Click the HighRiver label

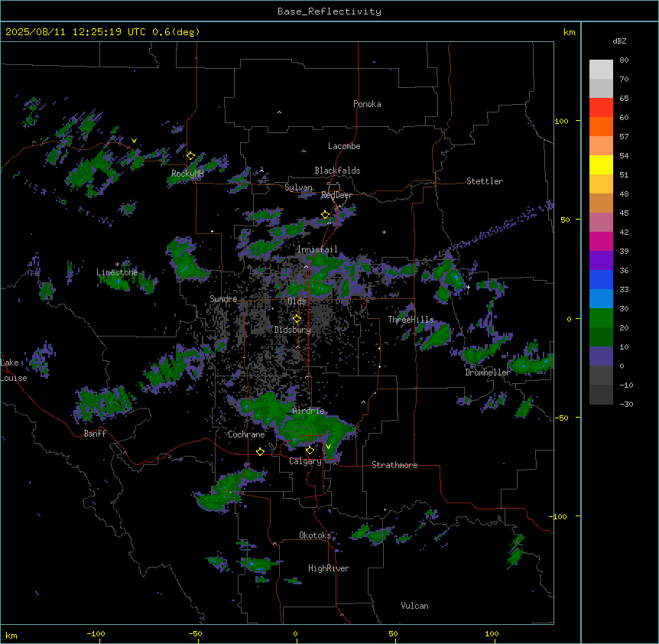coord(329,568)
